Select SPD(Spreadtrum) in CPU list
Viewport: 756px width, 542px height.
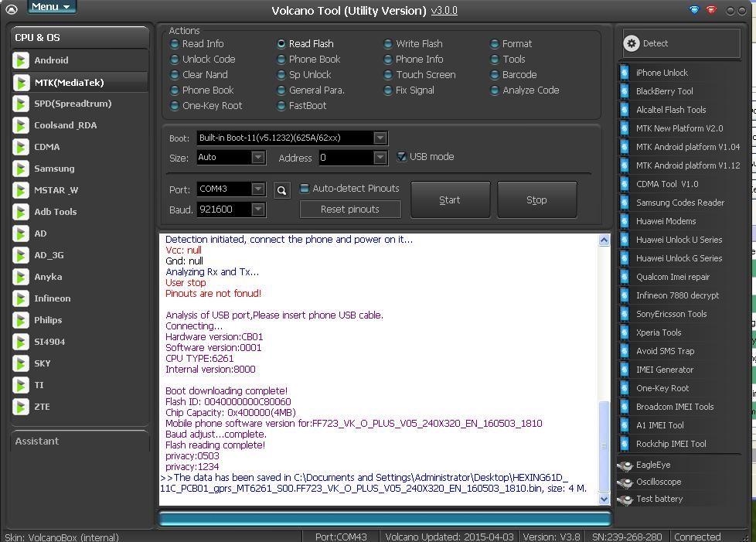point(72,104)
